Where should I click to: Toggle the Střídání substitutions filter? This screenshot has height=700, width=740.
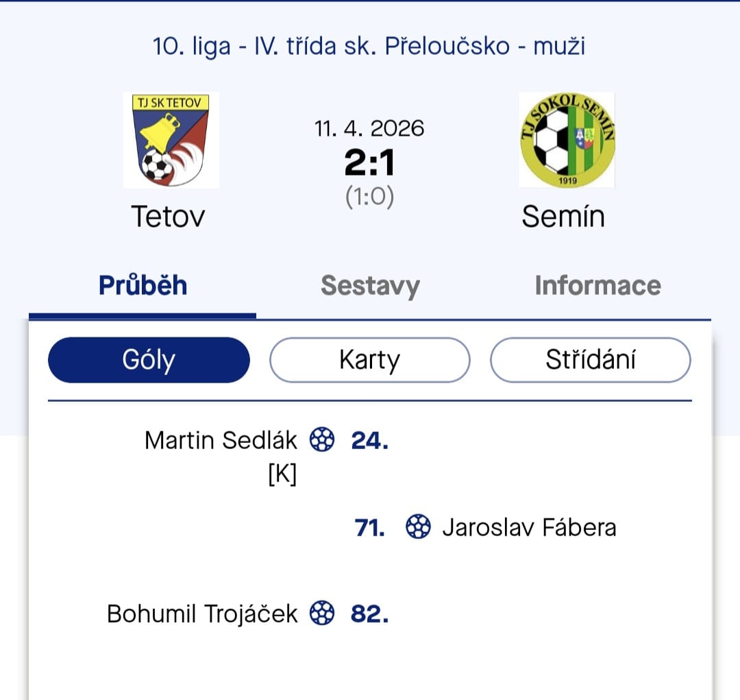tap(591, 359)
